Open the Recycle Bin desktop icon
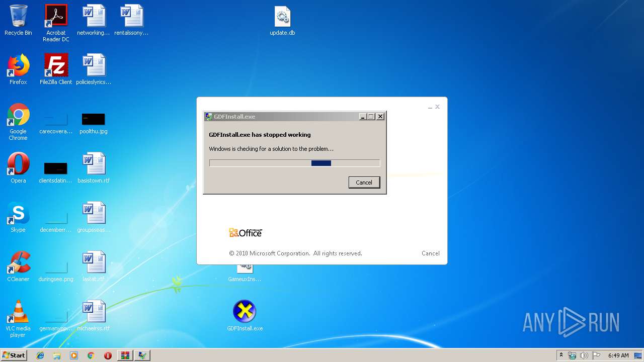The image size is (644, 362). coord(18,20)
